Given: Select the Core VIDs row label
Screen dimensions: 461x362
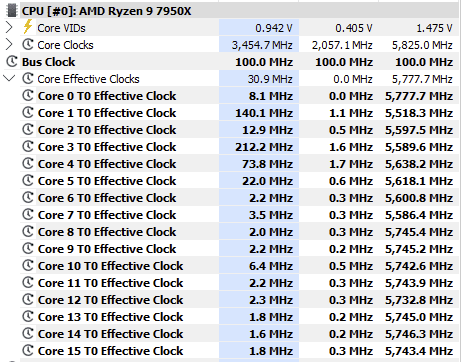Looking at the screenshot, I should 61,28.
